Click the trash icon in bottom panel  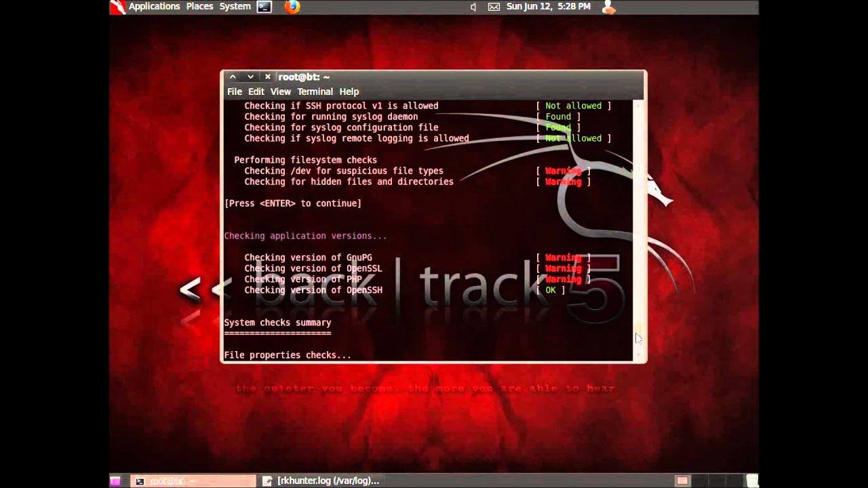(751, 481)
